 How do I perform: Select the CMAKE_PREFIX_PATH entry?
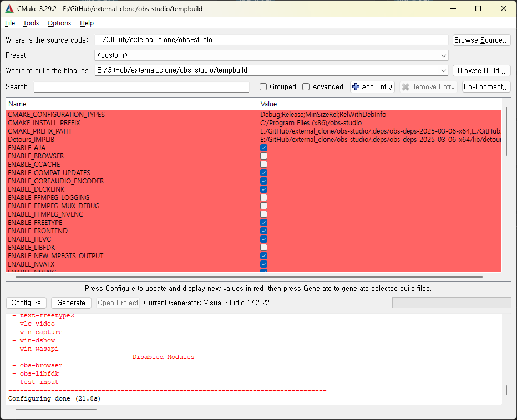pyautogui.click(x=254, y=131)
